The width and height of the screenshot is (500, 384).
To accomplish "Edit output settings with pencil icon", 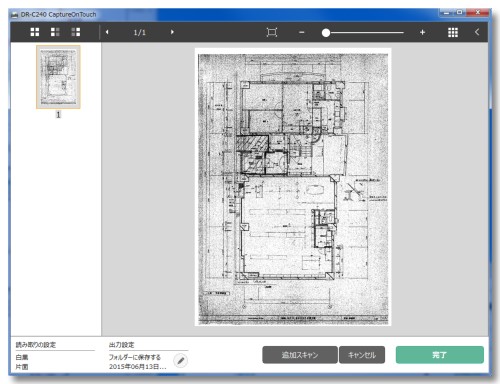I will 181,361.
